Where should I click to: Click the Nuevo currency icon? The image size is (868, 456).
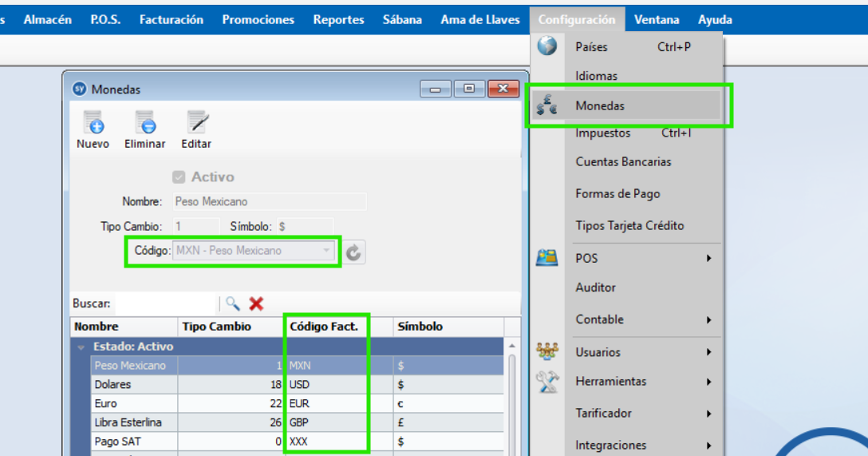(93, 122)
